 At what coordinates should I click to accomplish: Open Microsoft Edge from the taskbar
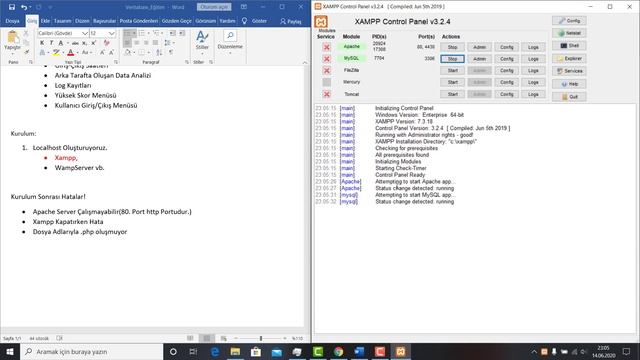(215, 351)
